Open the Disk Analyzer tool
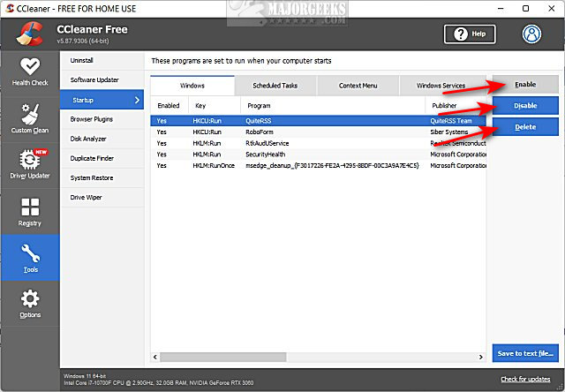Image resolution: width=565 pixels, height=392 pixels. pos(102,139)
